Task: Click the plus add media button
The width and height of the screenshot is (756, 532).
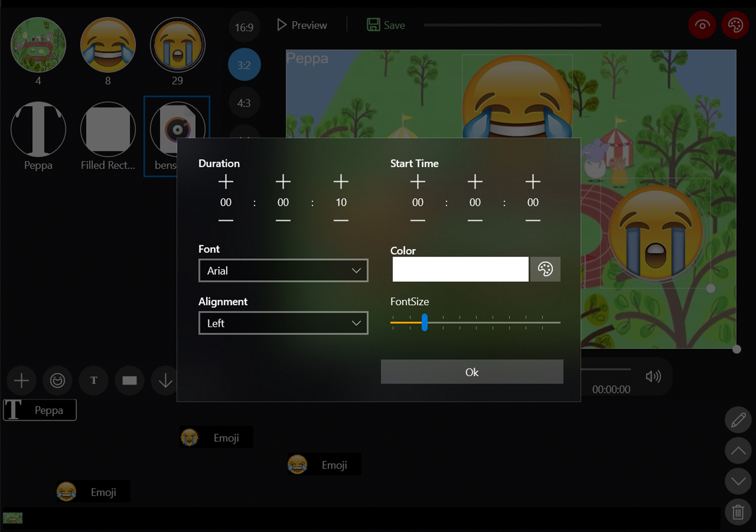Action: 21,381
